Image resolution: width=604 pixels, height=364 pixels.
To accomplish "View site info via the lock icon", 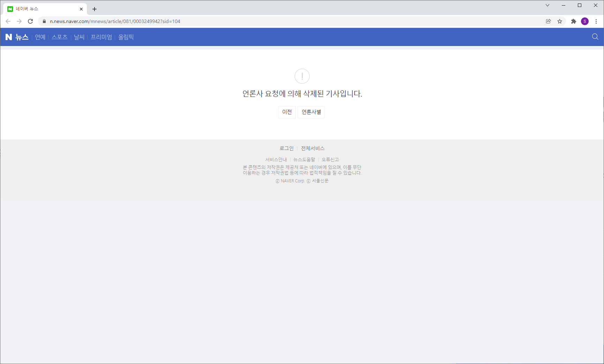I will click(44, 21).
